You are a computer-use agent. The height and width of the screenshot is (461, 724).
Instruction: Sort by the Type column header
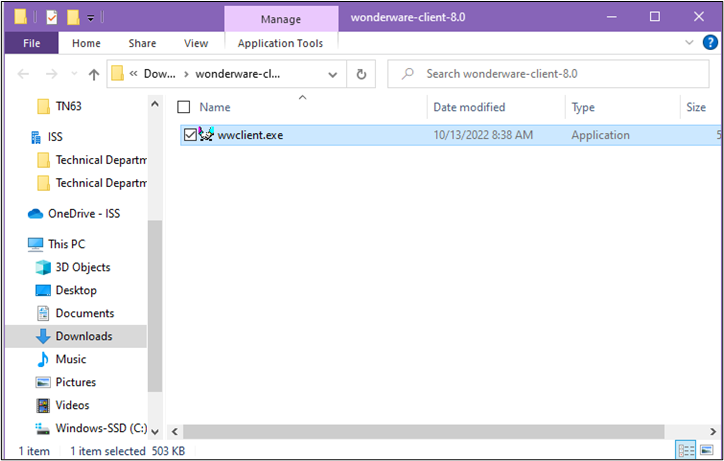[583, 107]
